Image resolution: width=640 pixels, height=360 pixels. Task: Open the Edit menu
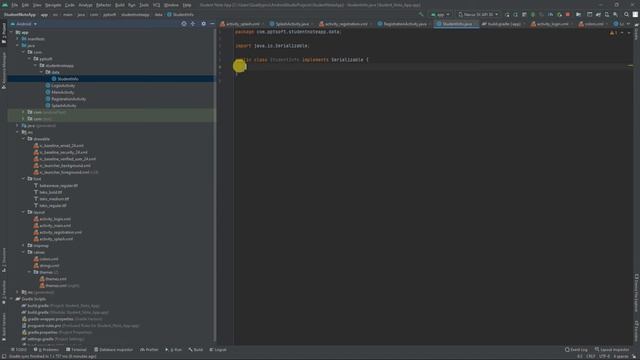[x=25, y=5]
